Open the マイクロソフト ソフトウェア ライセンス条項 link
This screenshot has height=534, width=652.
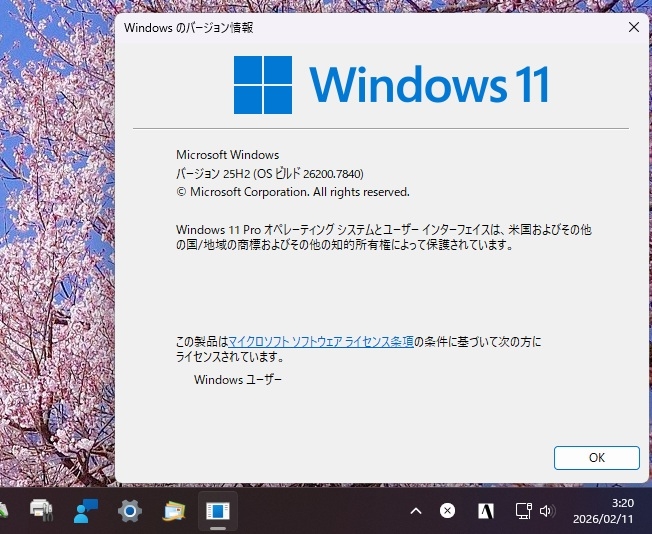(x=321, y=342)
